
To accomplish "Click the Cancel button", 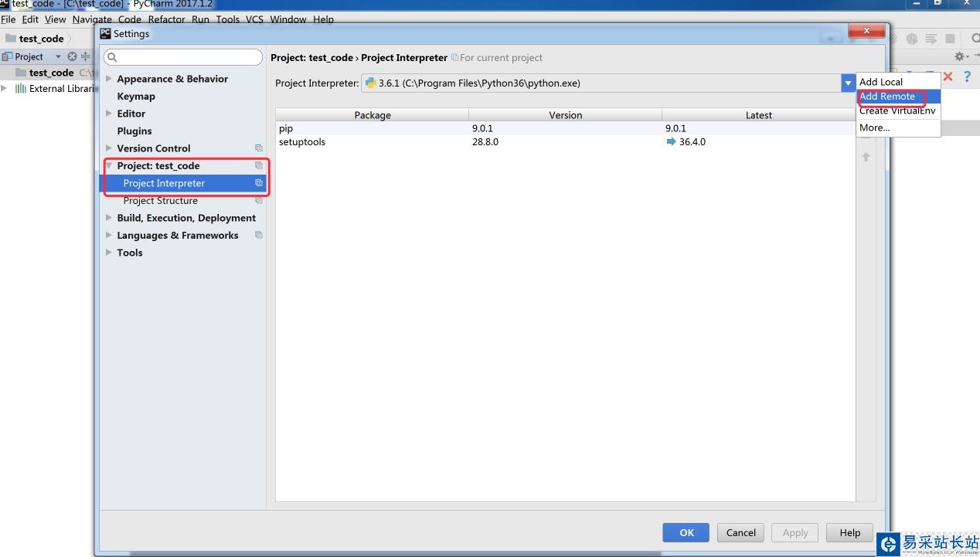I will coord(740,532).
